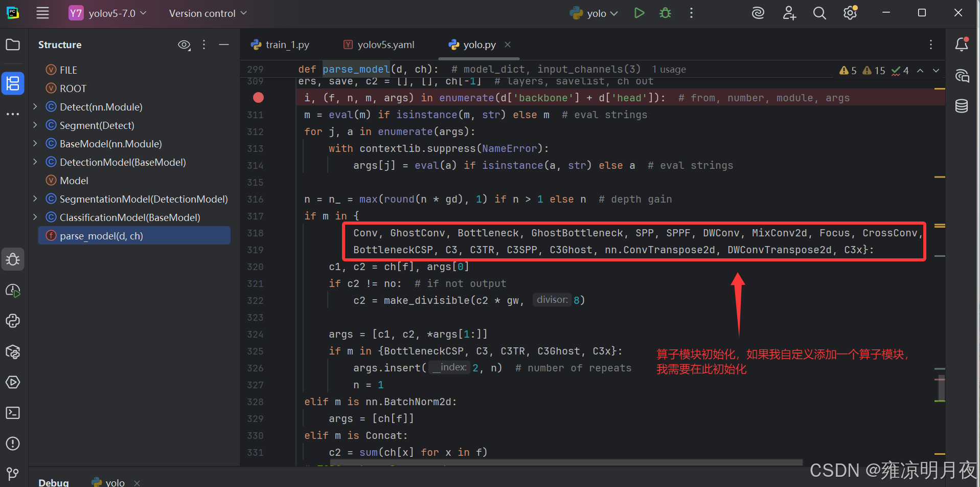Click the typo count indicator showing 4

[900, 71]
